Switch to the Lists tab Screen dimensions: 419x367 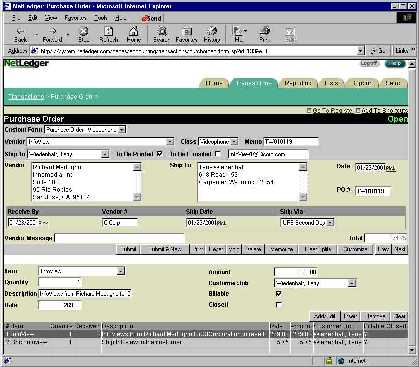tap(332, 83)
